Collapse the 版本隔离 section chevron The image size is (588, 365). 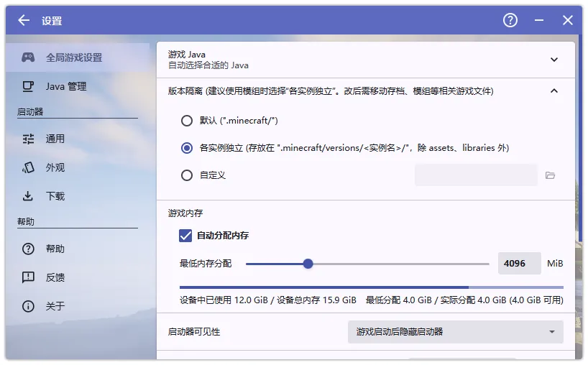tap(553, 91)
